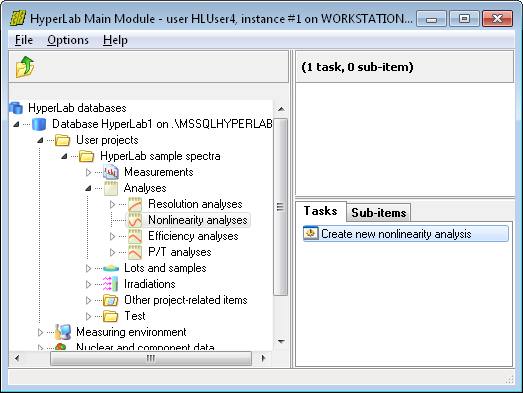The height and width of the screenshot is (393, 523).
Task: Collapse the Analyses node
Action: [88, 188]
